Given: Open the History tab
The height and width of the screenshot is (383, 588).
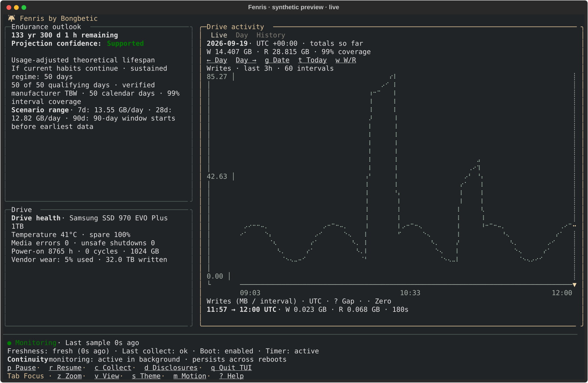Looking at the screenshot, I should [270, 35].
